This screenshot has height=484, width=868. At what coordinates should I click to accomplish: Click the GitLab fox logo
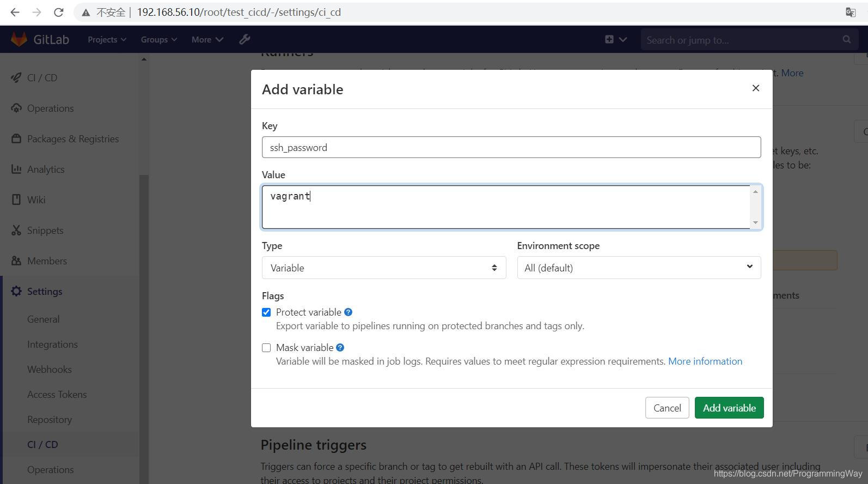19,39
